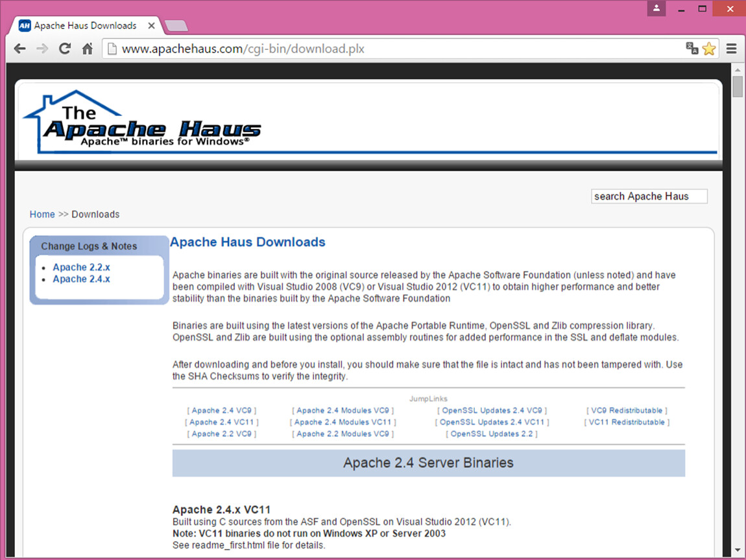The image size is (746, 560).
Task: Click the search Apache Haus box
Action: 649,196
